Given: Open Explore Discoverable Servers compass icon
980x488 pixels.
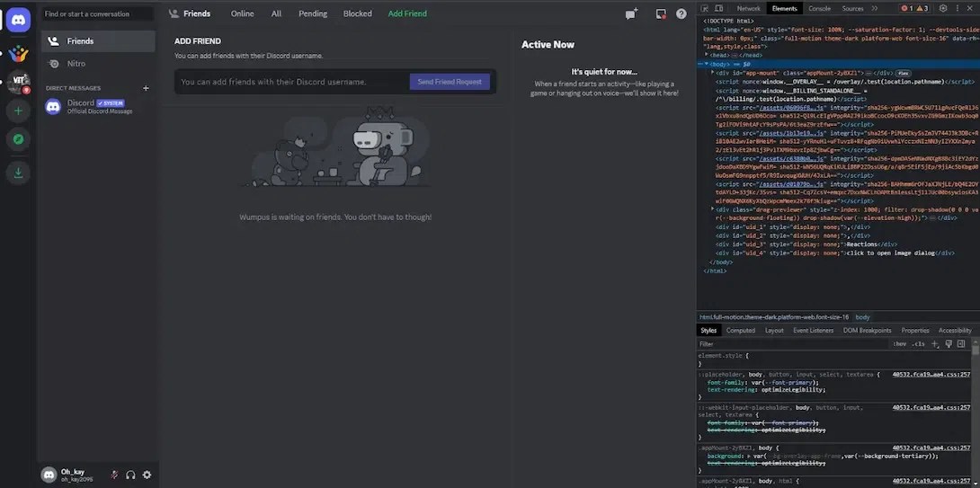Looking at the screenshot, I should pos(18,140).
